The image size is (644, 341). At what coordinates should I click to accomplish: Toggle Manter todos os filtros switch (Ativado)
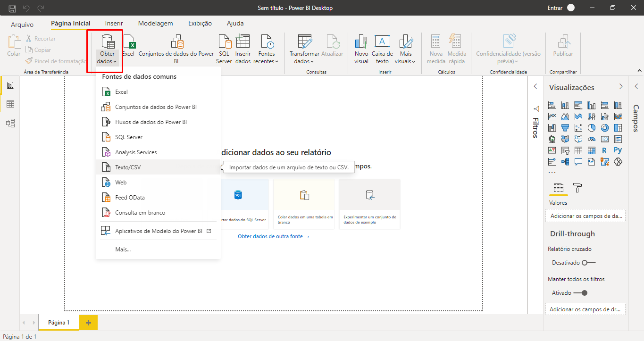581,293
